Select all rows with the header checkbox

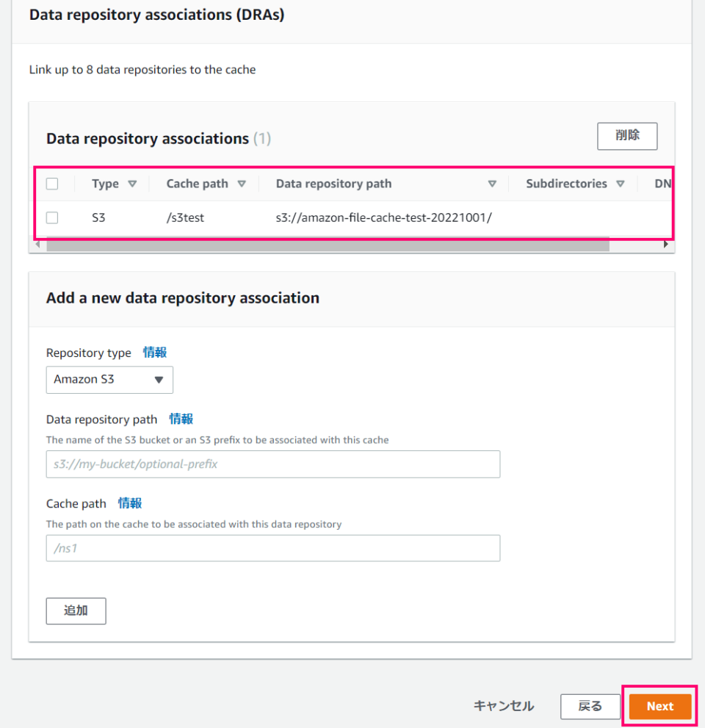[x=51, y=183]
